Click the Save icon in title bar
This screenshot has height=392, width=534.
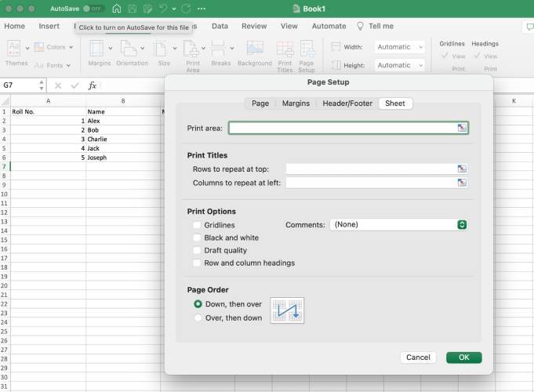click(132, 9)
